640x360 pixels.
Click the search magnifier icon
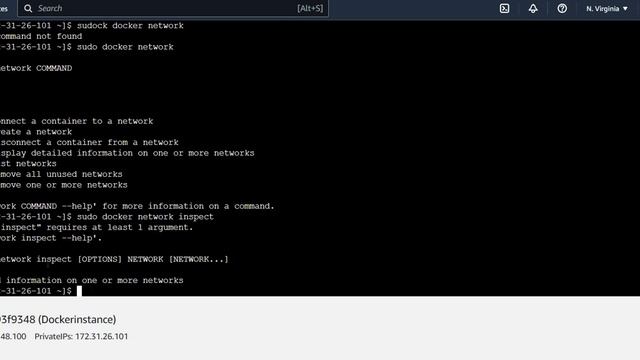click(x=28, y=8)
